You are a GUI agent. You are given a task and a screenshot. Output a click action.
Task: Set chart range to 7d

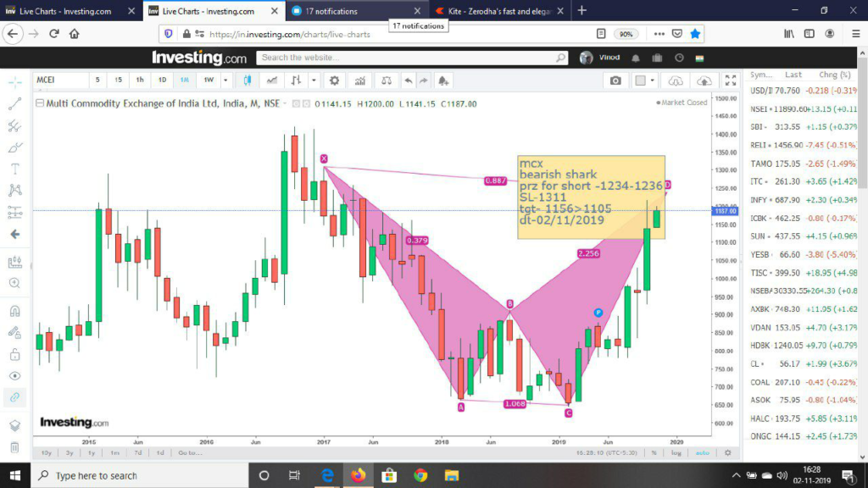click(x=138, y=452)
